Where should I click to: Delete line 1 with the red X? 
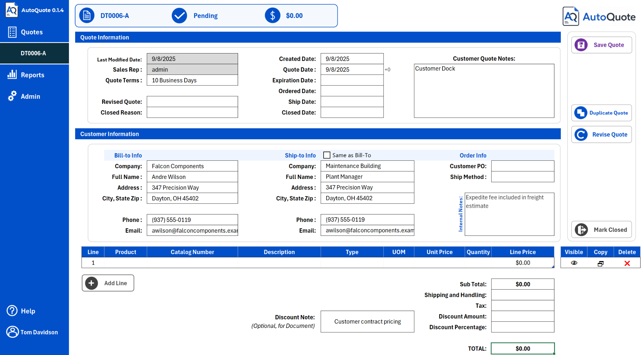coord(627,263)
